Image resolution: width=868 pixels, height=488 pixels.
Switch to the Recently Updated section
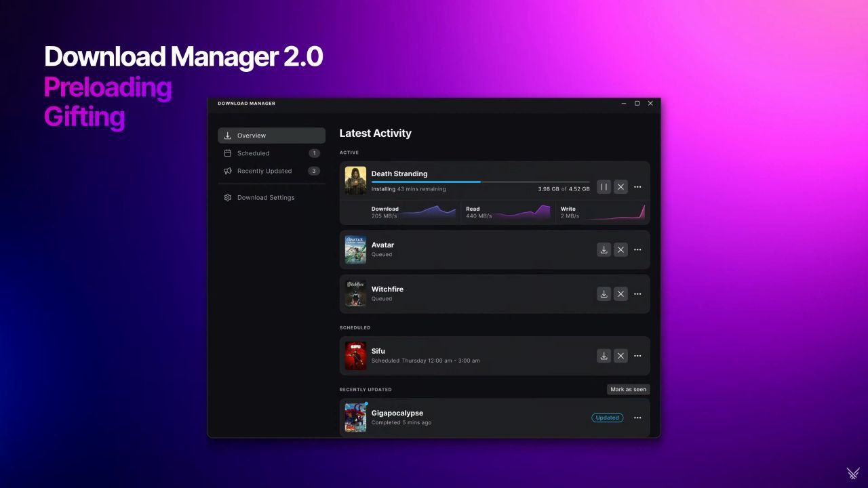point(264,171)
